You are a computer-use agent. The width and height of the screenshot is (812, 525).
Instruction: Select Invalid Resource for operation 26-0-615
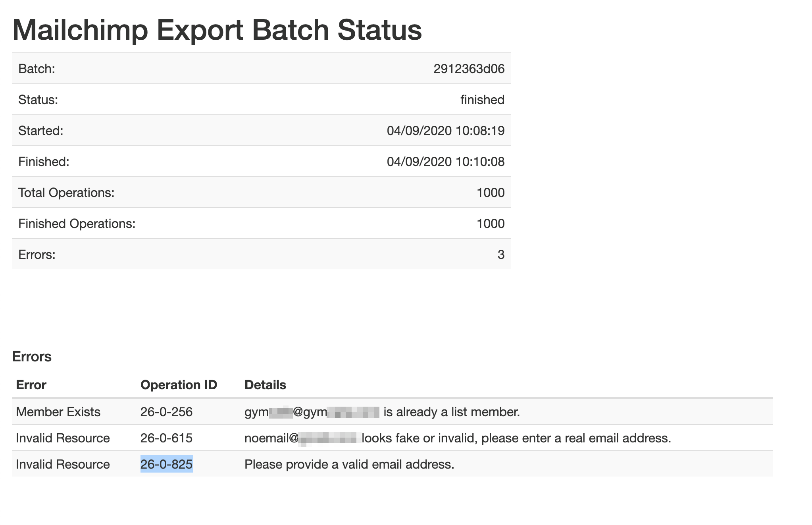pos(63,438)
